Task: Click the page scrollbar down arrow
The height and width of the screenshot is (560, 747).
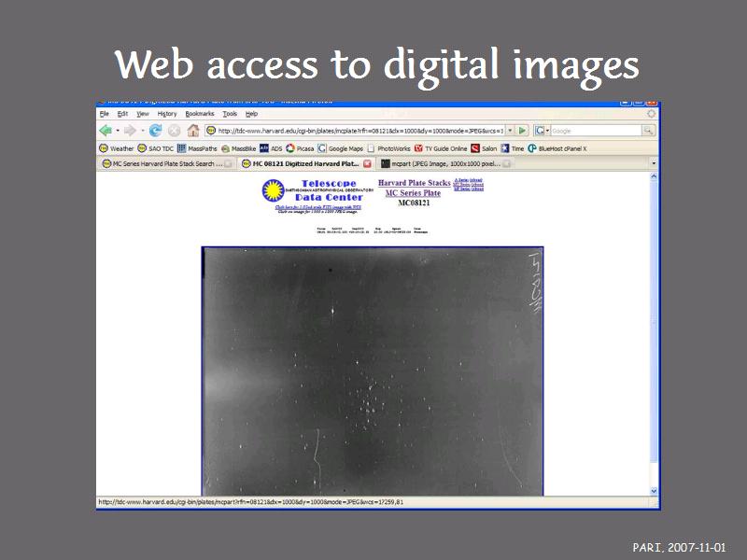Action: [x=654, y=491]
